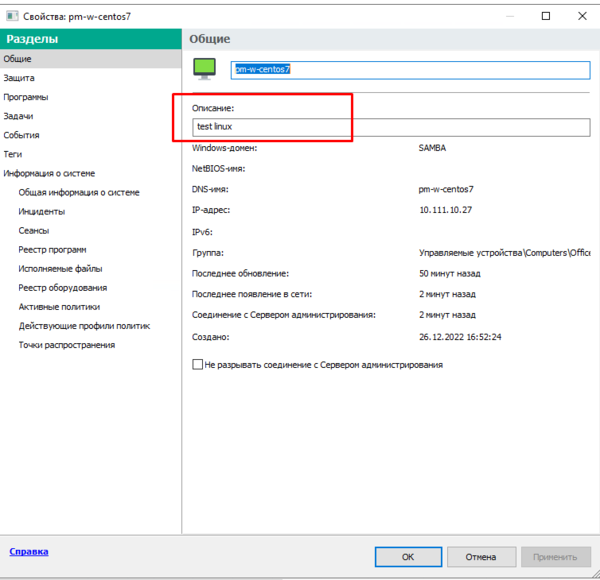Click the OK button

[x=408, y=557]
